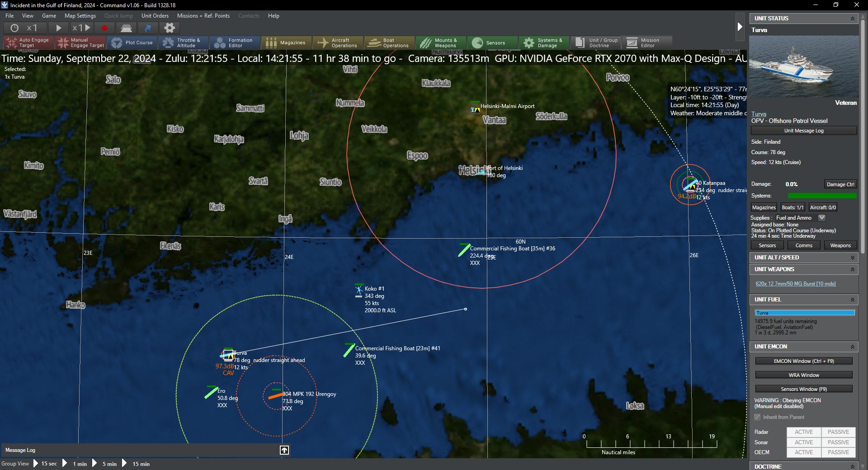Open Missions + Ref. Points menu
Screen dimensions: 868x470
point(203,16)
